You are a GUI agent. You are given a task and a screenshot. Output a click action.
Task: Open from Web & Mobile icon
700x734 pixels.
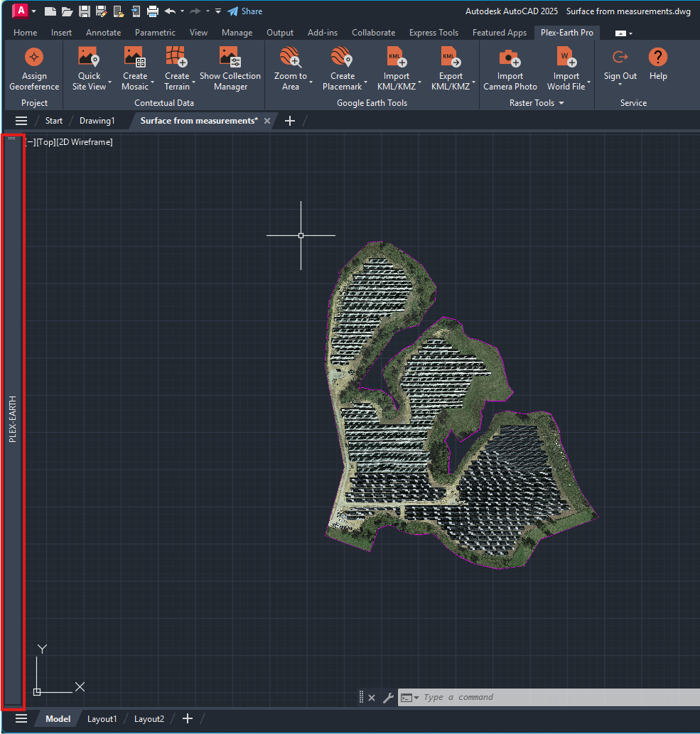(119, 11)
